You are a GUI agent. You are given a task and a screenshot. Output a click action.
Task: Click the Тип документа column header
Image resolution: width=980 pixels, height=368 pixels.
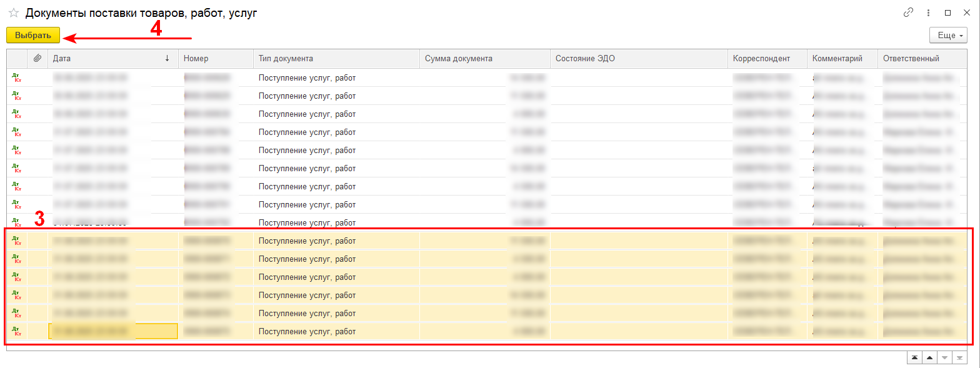(336, 58)
